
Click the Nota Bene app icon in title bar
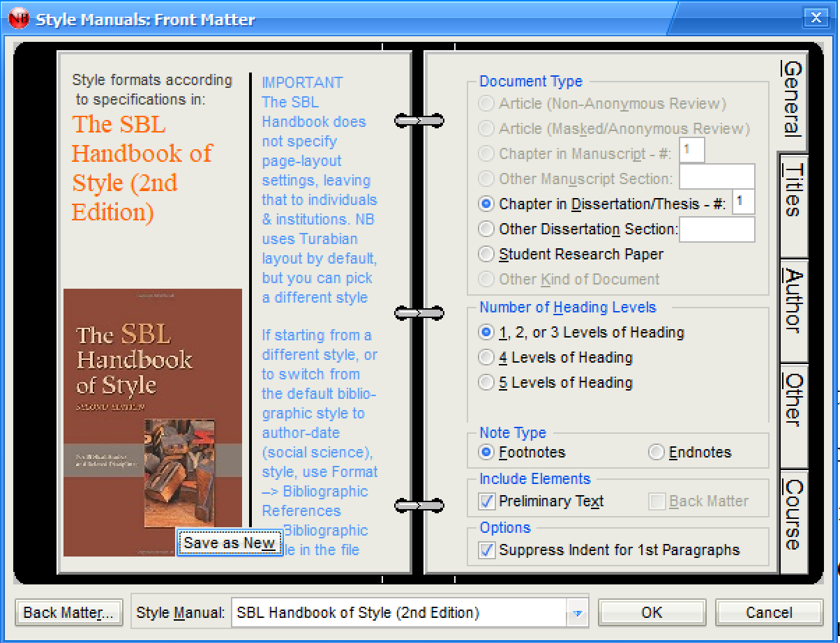tap(19, 19)
